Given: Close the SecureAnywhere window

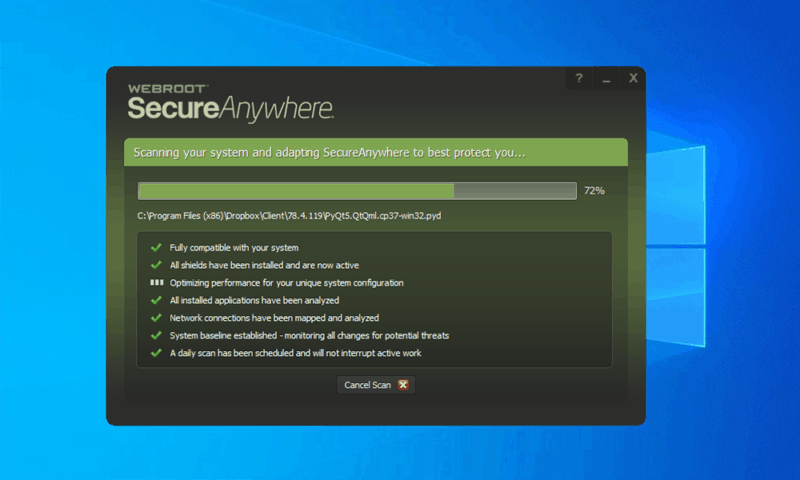Looking at the screenshot, I should 633,78.
